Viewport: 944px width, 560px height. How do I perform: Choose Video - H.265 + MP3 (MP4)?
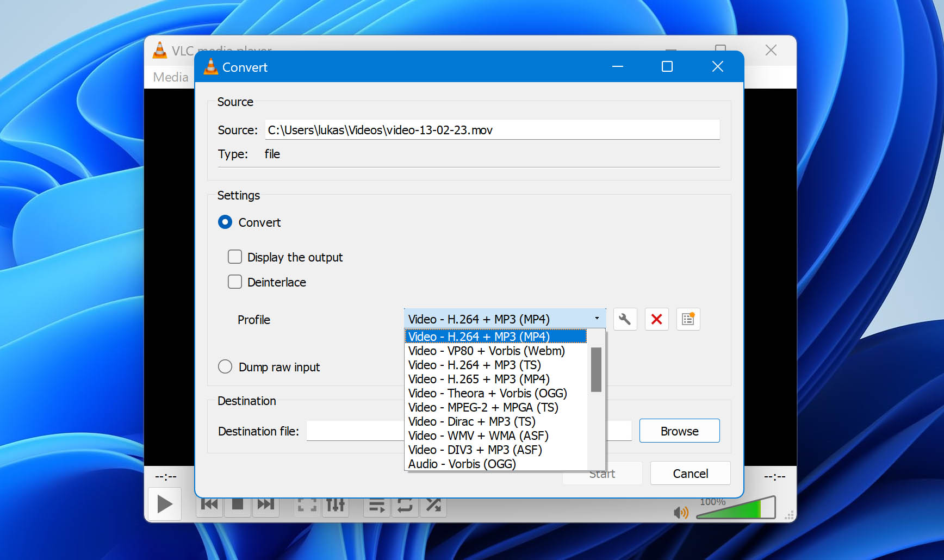click(x=496, y=379)
